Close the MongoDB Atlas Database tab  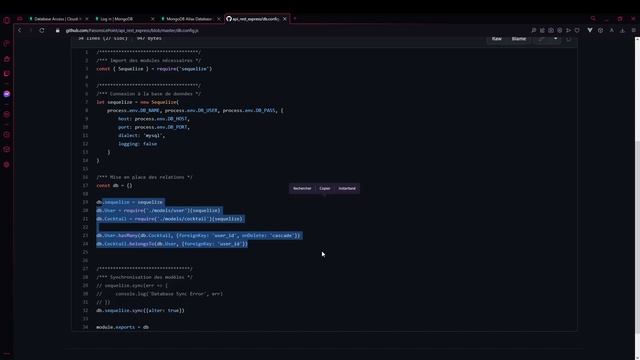coord(218,19)
